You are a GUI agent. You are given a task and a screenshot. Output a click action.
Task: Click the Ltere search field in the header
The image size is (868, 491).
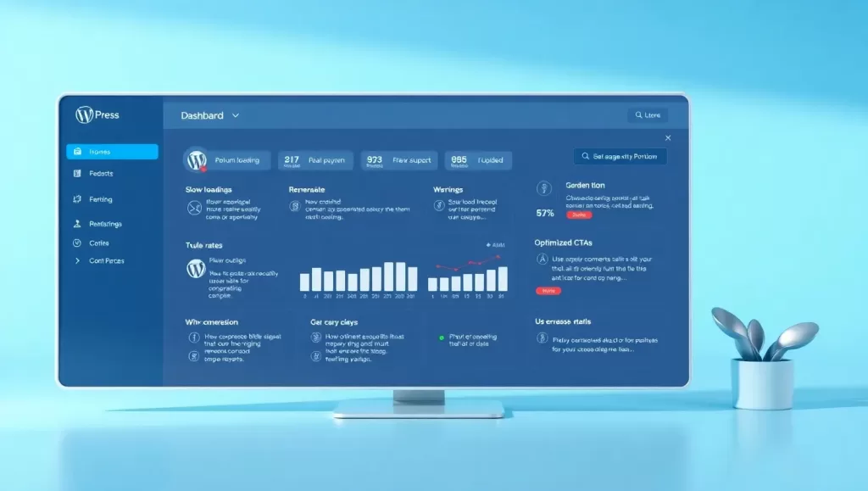(x=648, y=115)
